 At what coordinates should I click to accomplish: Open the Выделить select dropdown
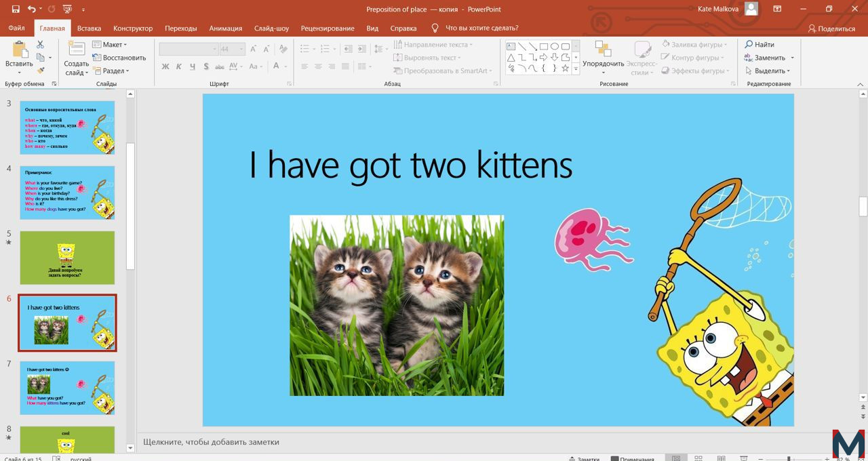[767, 71]
